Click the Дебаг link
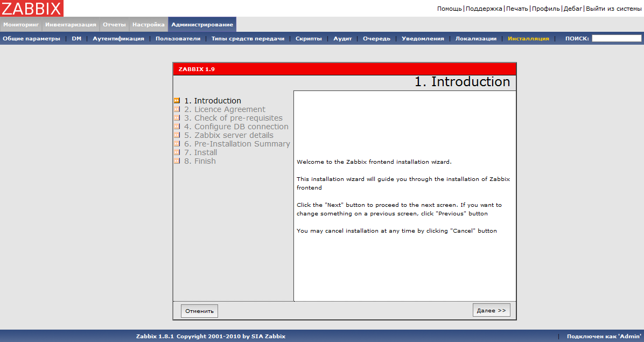Image resolution: width=644 pixels, height=342 pixels. click(x=572, y=9)
